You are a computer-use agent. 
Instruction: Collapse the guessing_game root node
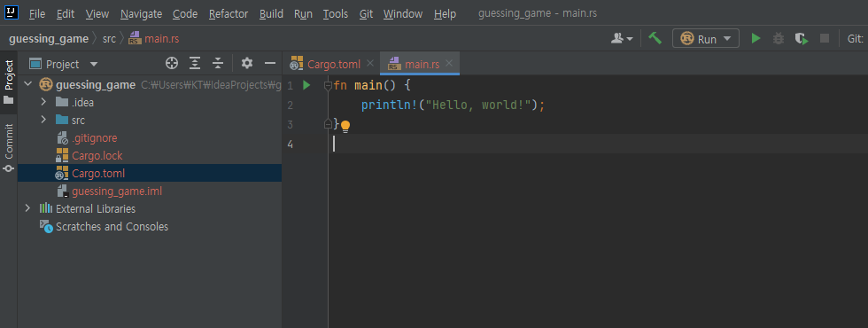coord(27,85)
